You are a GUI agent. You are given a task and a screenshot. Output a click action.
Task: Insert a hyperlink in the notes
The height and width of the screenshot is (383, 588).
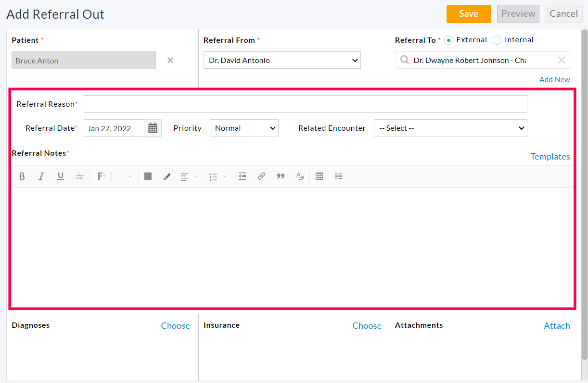point(261,176)
